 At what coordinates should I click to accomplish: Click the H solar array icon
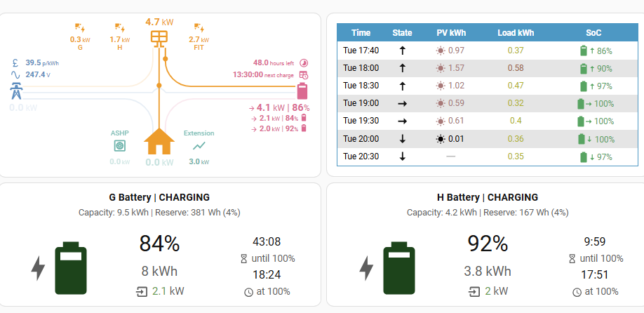click(x=120, y=29)
